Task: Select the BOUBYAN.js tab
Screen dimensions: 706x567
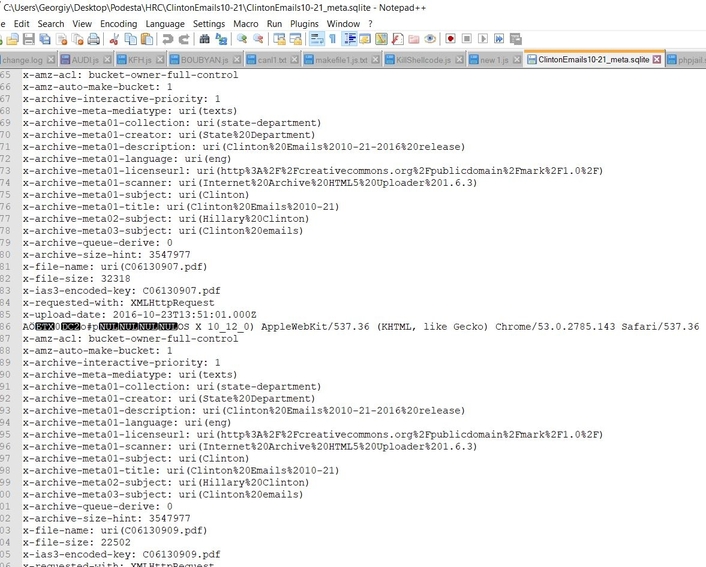Action: tap(203, 60)
